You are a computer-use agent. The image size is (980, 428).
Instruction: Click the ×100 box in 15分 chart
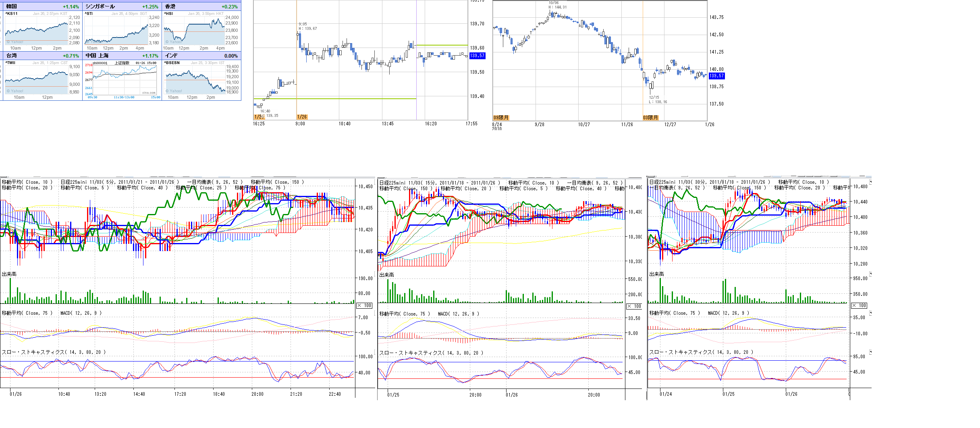coord(634,306)
